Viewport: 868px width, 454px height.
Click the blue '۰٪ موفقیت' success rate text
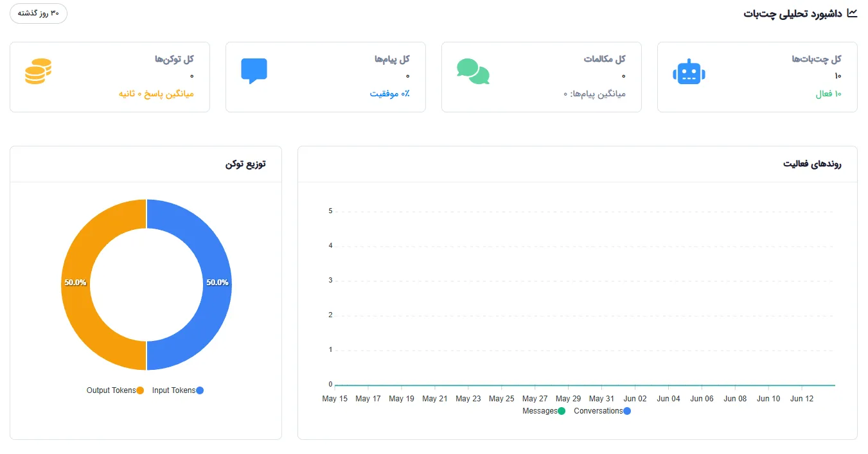tap(389, 94)
